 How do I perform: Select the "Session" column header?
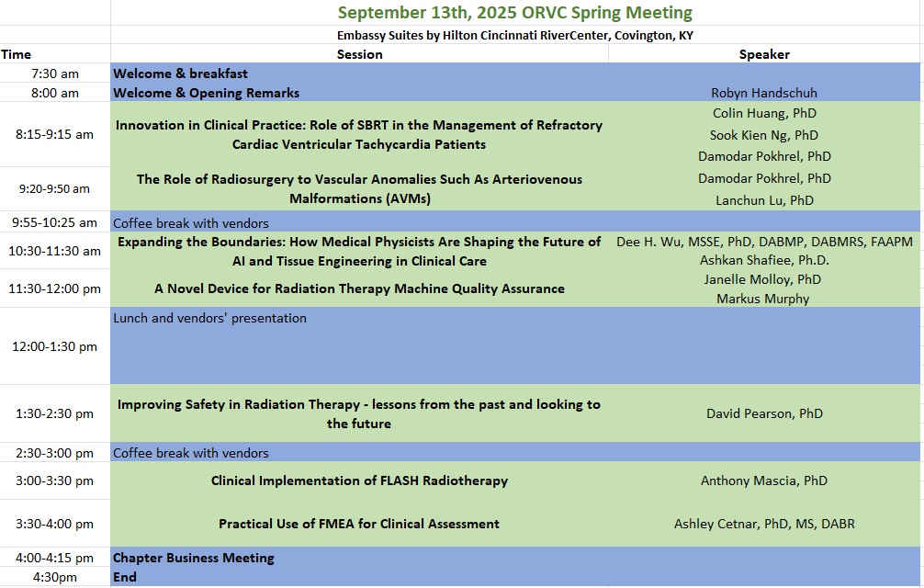coord(359,54)
